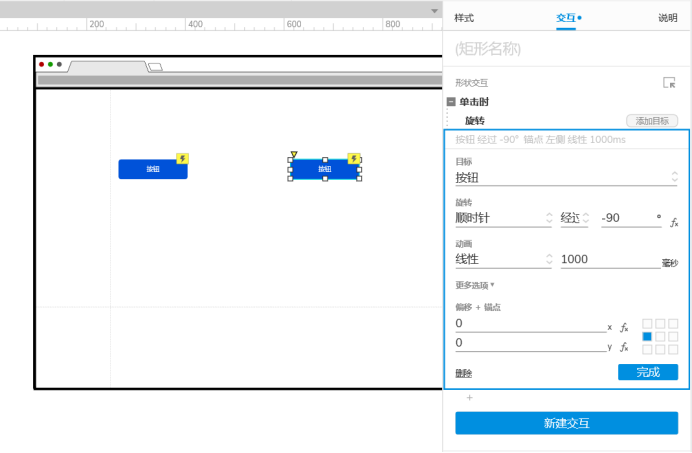Open fx editor for rotation angle
This screenshot has width=692, height=453.
[674, 223]
